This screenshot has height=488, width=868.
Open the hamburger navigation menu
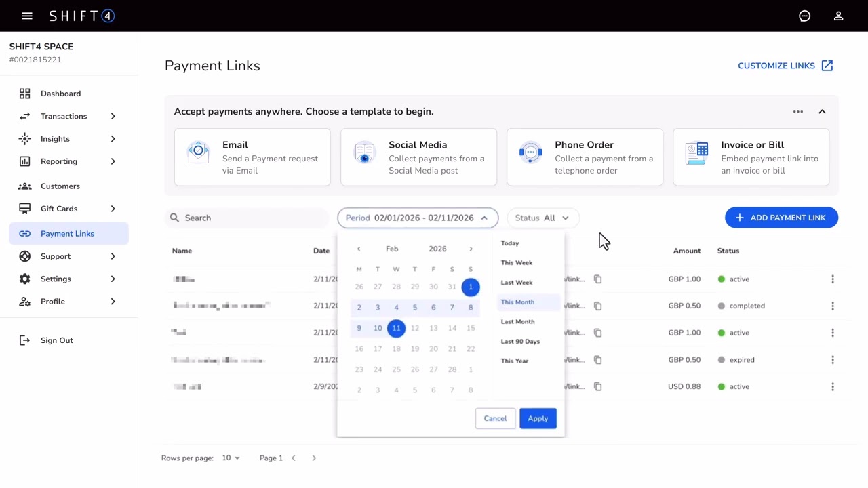click(27, 16)
